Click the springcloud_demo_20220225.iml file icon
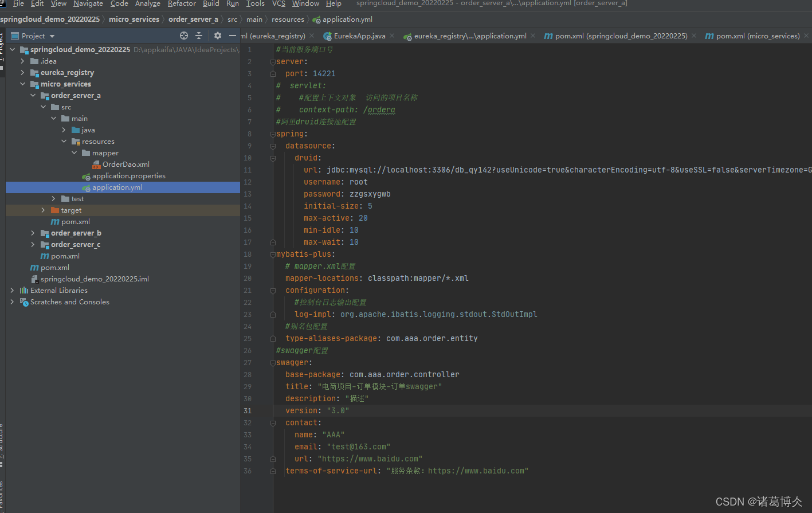812x513 pixels. [34, 279]
